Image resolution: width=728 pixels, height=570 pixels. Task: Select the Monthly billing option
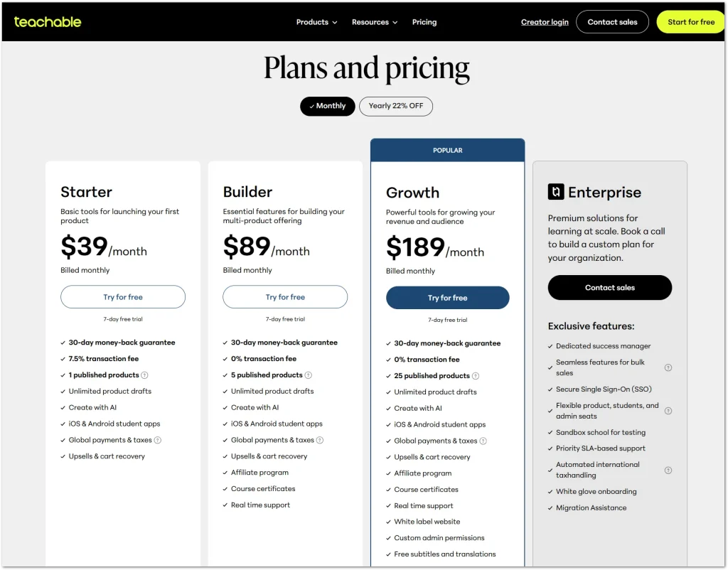[x=327, y=106]
